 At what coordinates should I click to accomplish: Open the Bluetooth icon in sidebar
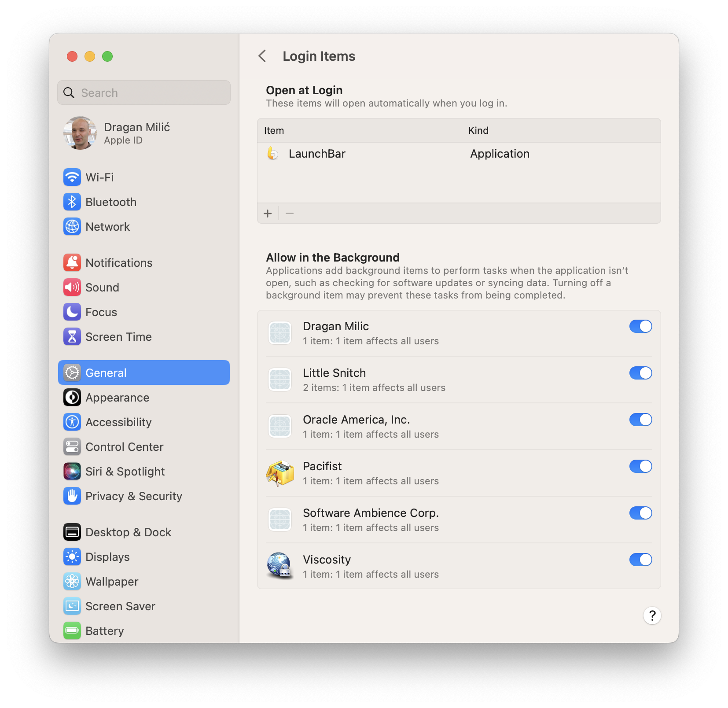click(72, 202)
